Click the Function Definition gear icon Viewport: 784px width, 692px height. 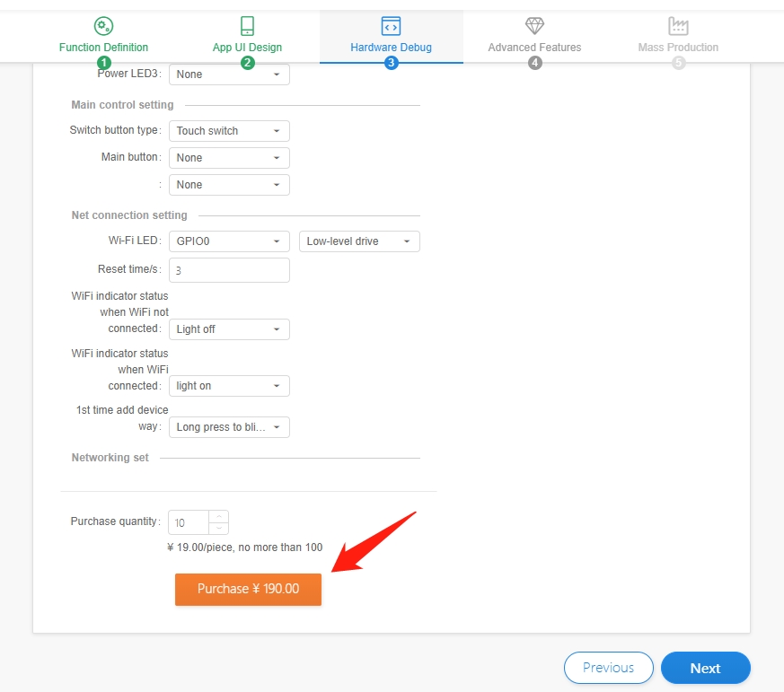103,26
